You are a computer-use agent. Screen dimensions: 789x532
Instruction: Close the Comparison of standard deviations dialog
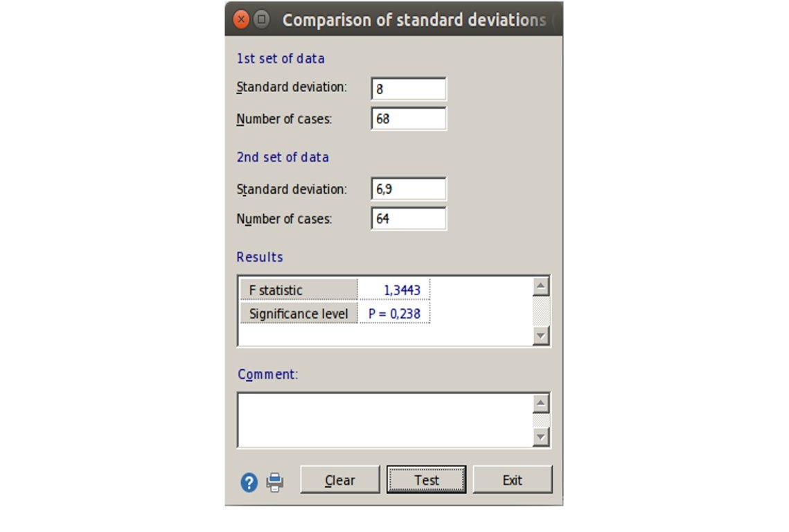coord(240,20)
